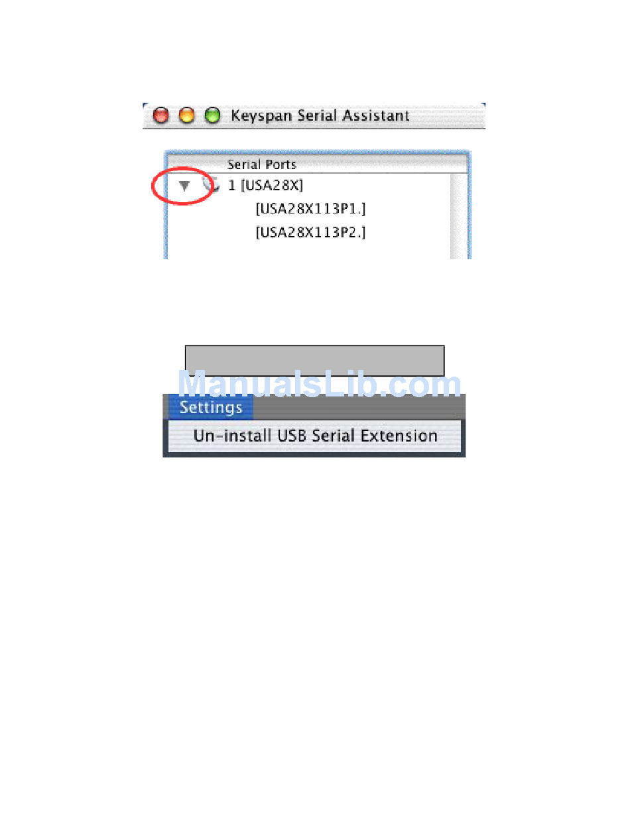Click the serial adapter icon beside USA28X
The height and width of the screenshot is (840, 630).
(x=211, y=185)
